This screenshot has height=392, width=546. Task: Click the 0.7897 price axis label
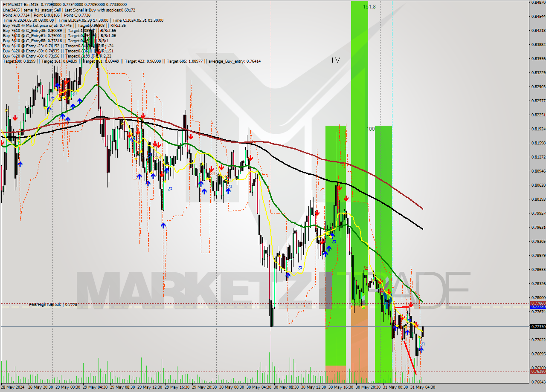pos(538,255)
